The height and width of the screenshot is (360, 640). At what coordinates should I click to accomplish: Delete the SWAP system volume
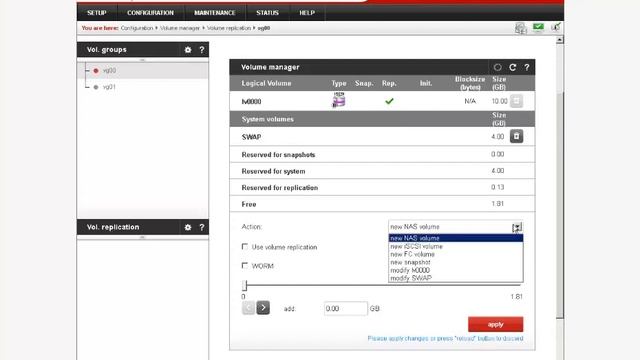(x=516, y=136)
